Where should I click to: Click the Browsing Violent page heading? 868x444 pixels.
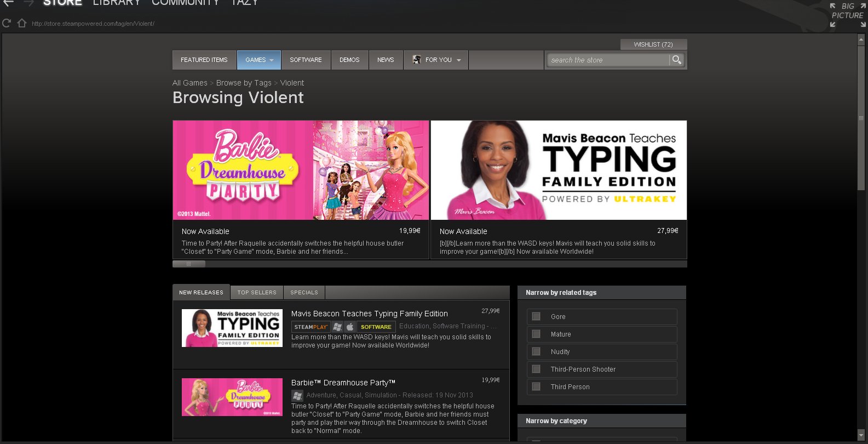point(238,98)
